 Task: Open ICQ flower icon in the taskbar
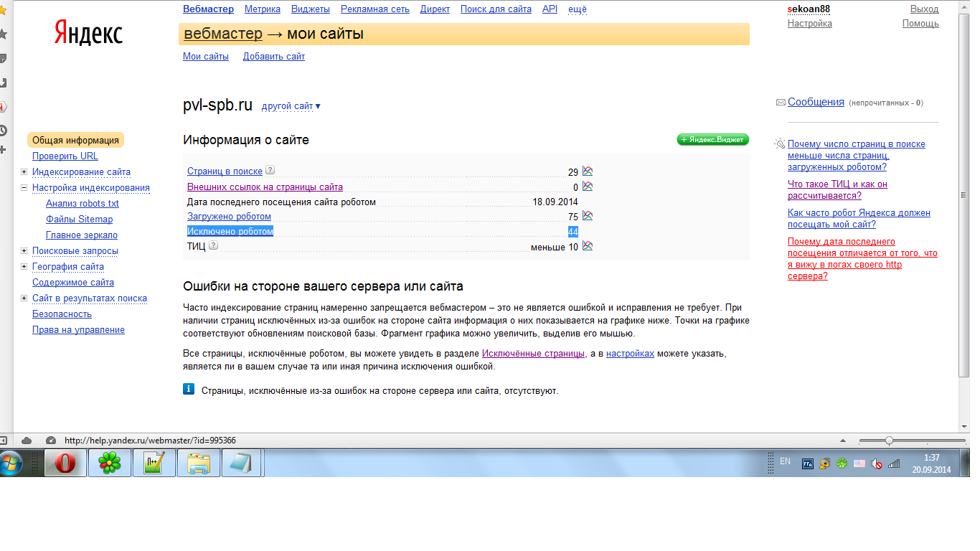(x=109, y=463)
